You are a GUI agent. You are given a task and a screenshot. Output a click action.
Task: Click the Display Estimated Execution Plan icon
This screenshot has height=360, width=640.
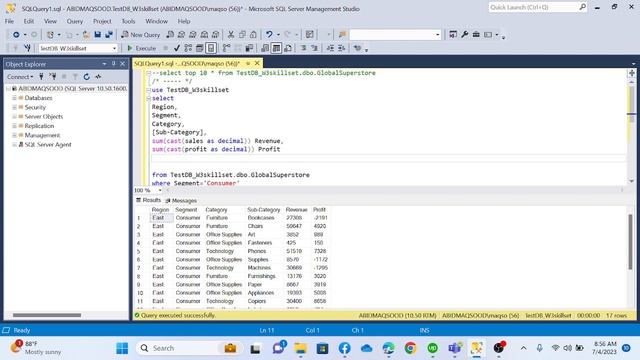click(x=188, y=48)
